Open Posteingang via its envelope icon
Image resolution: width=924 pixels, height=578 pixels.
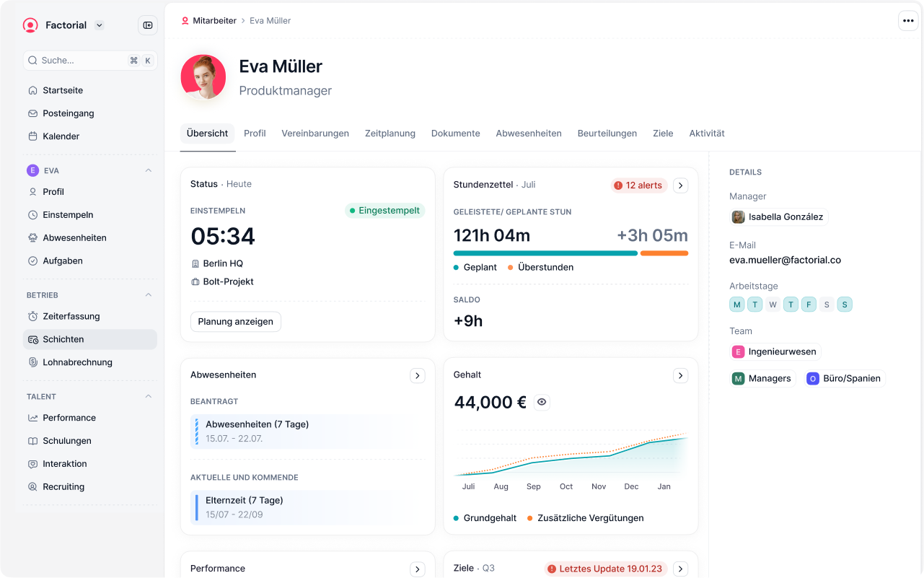coord(32,114)
